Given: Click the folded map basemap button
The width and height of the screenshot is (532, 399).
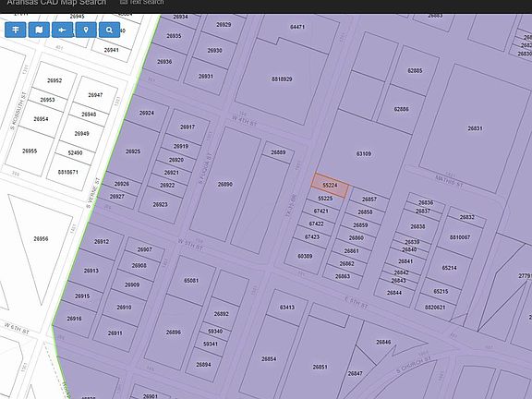Looking at the screenshot, I should [x=39, y=30].
